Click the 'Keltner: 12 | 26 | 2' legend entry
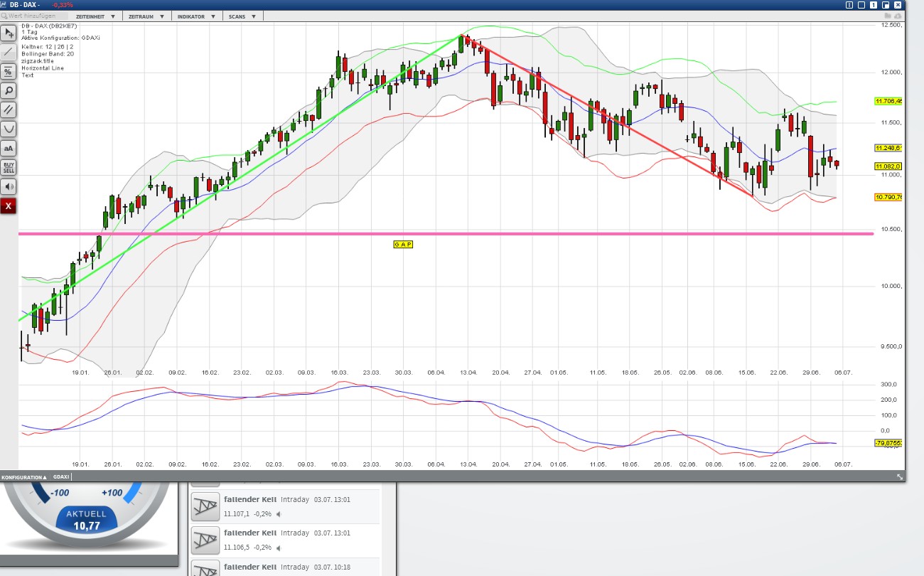Screen dimensions: 924x576 48,46
